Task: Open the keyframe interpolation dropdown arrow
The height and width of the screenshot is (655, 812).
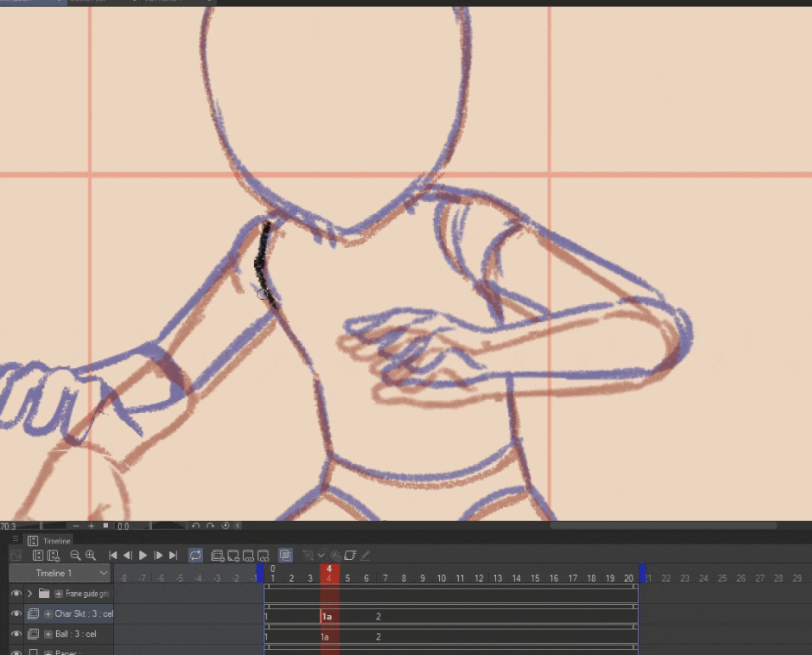Action: (321, 555)
